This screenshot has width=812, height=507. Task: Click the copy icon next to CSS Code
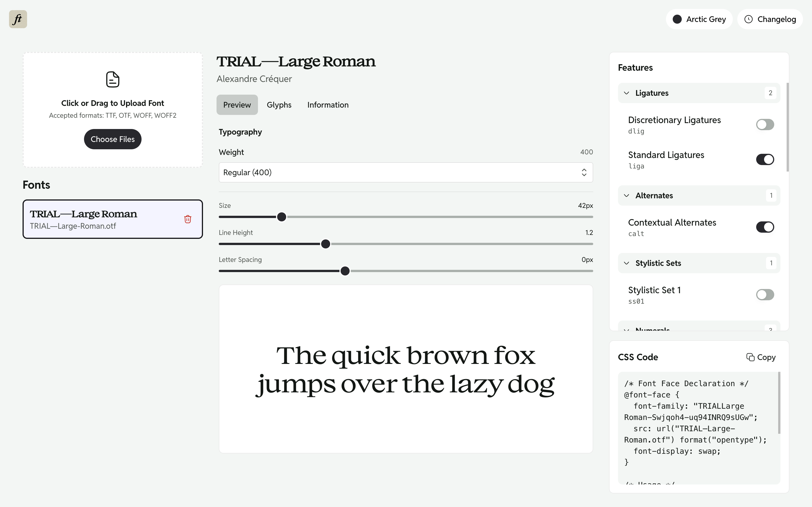pyautogui.click(x=750, y=357)
